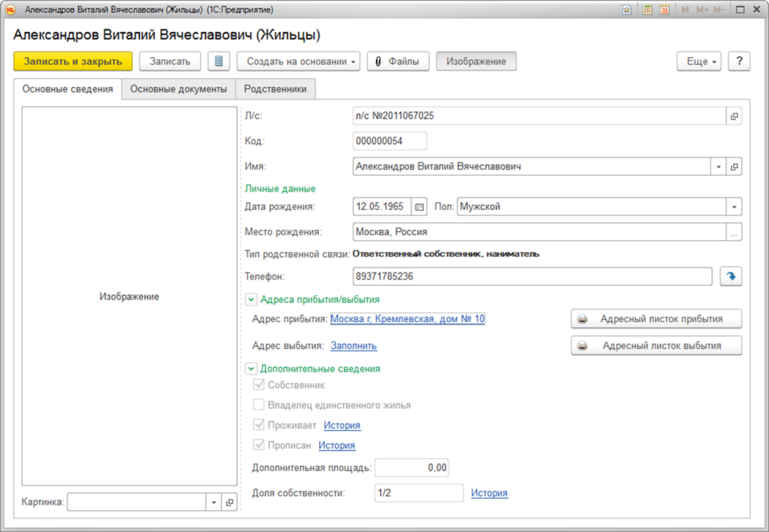Open the Пол dropdown list

734,206
